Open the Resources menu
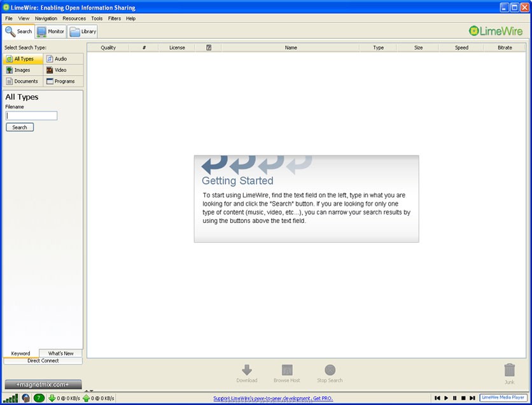This screenshot has width=532, height=405. point(74,18)
